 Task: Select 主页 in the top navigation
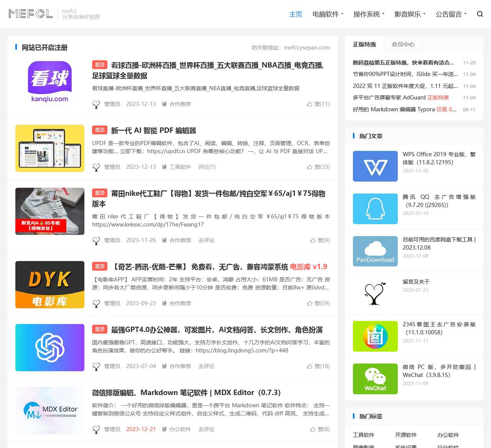click(295, 14)
